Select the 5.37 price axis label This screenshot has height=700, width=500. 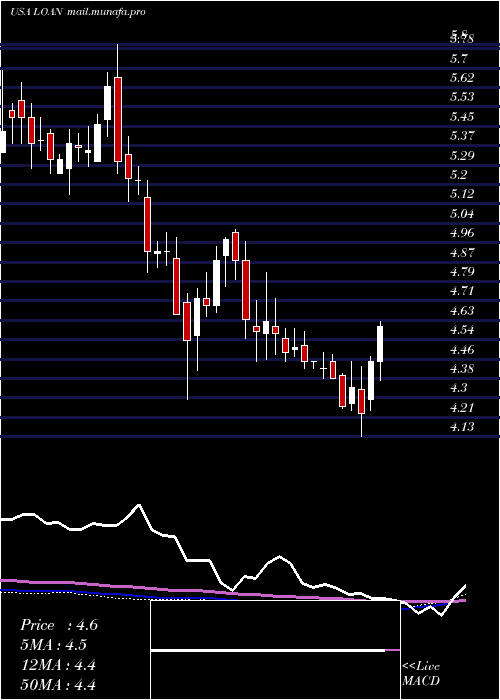(462, 136)
